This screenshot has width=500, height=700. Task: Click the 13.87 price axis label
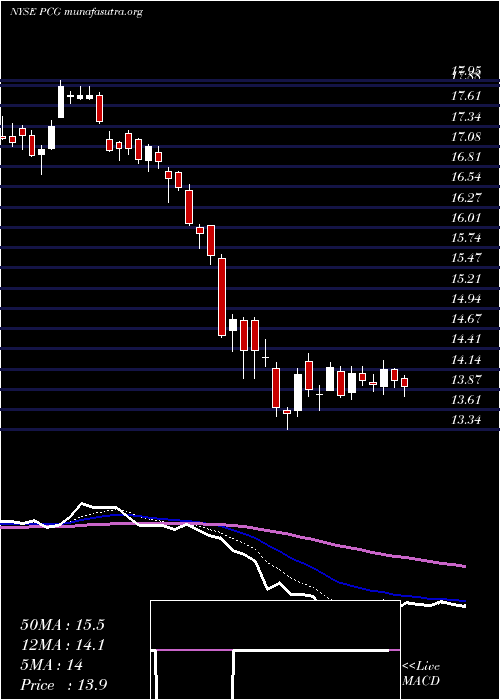[466, 380]
